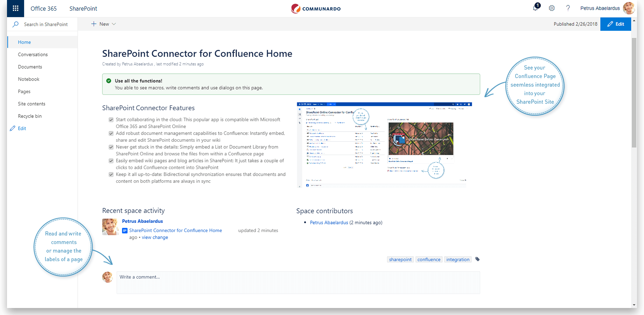Open the settings gear
644x315 pixels.
coord(552,8)
